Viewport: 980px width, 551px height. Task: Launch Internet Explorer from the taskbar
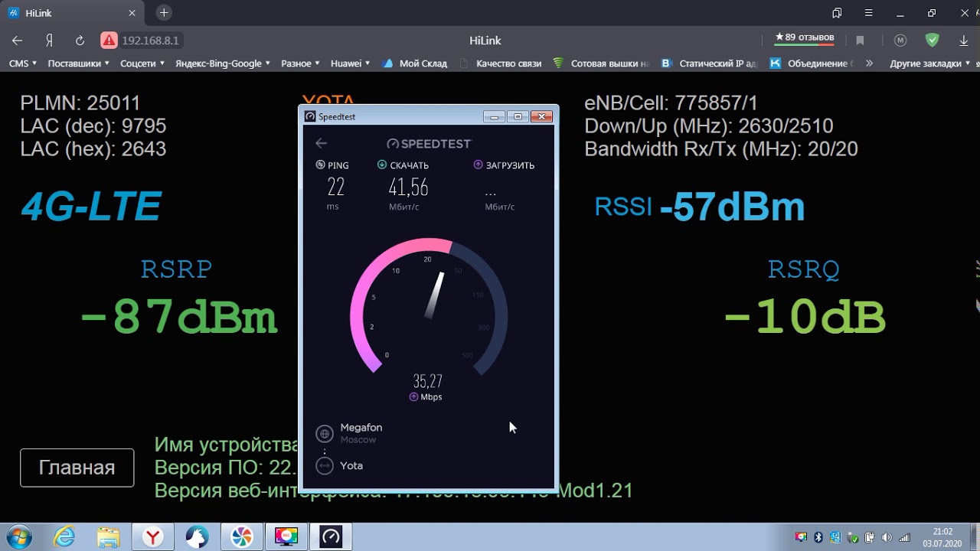click(x=64, y=536)
